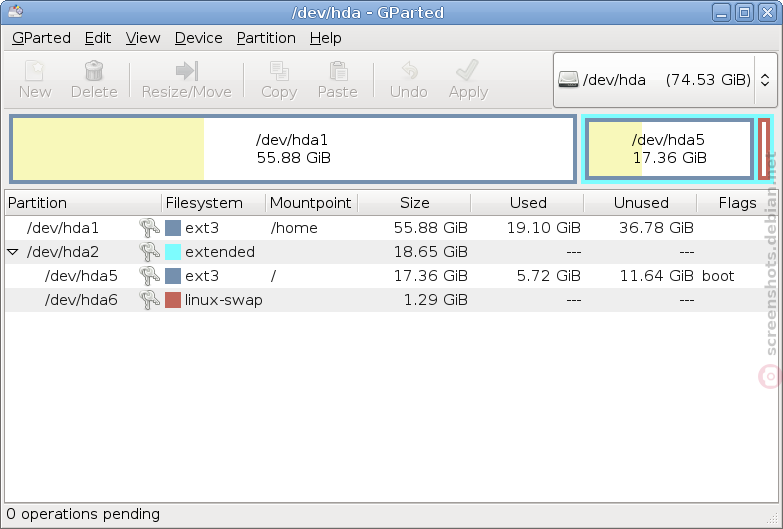Image resolution: width=783 pixels, height=529 pixels.
Task: Click the red linux-swap color swatch
Action: pyautogui.click(x=173, y=300)
